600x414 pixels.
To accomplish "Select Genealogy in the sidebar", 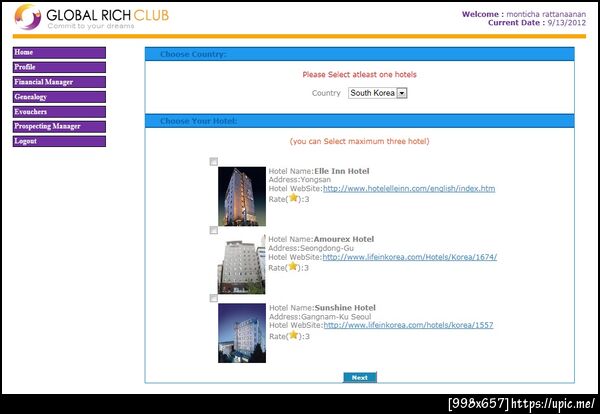I will (x=59, y=97).
